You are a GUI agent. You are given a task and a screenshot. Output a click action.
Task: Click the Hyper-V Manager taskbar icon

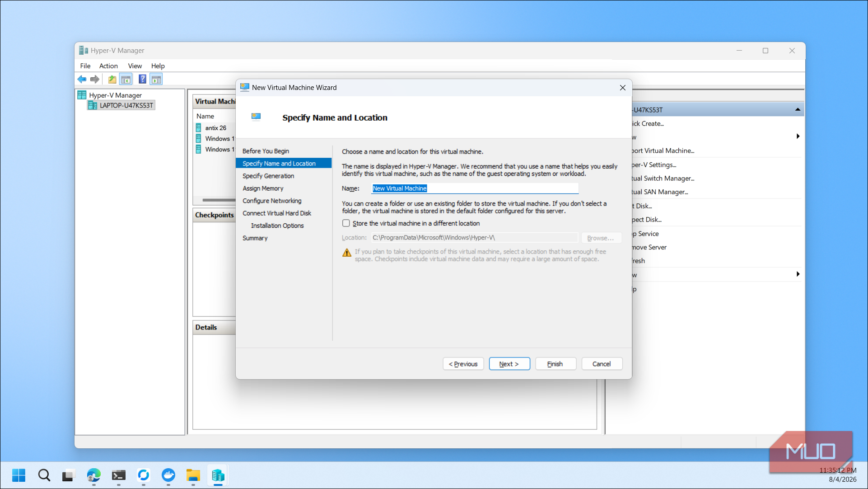click(x=218, y=475)
